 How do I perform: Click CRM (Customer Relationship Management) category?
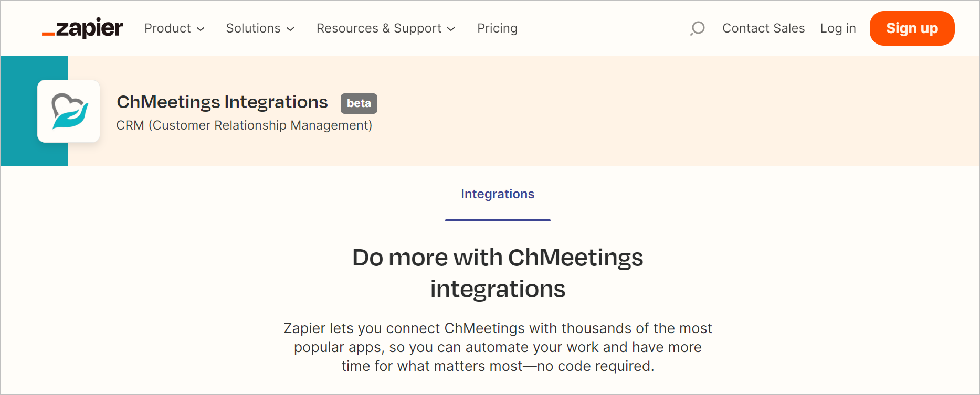coord(244,125)
